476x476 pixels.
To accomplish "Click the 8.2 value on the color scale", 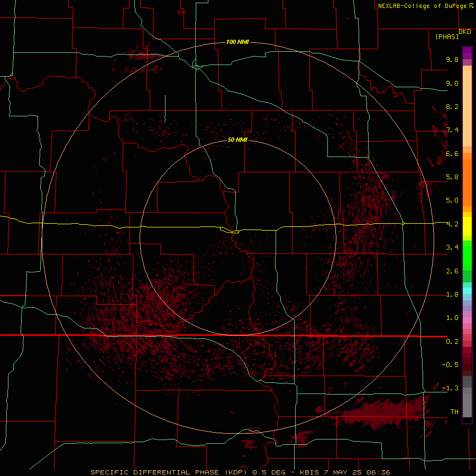I will (452, 106).
